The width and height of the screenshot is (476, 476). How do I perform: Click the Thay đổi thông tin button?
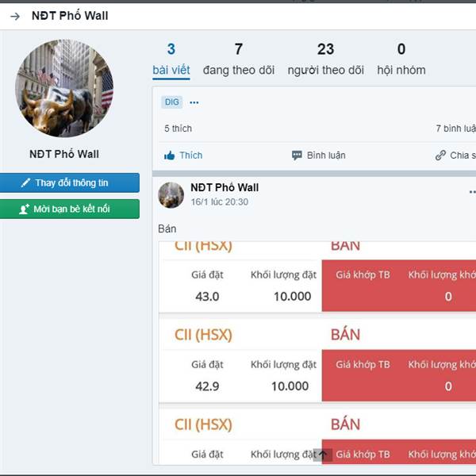point(70,182)
